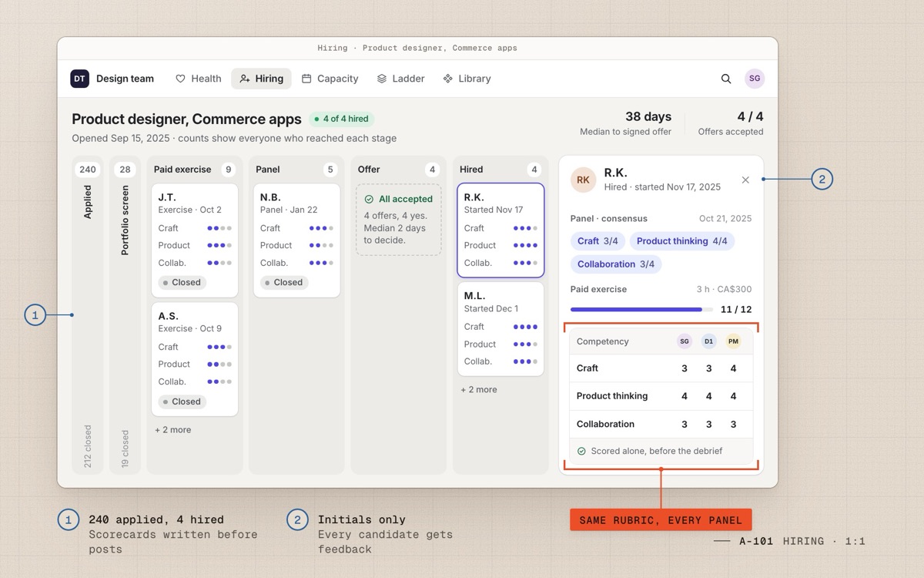Click the Paid exercise count badge 9

tap(228, 170)
